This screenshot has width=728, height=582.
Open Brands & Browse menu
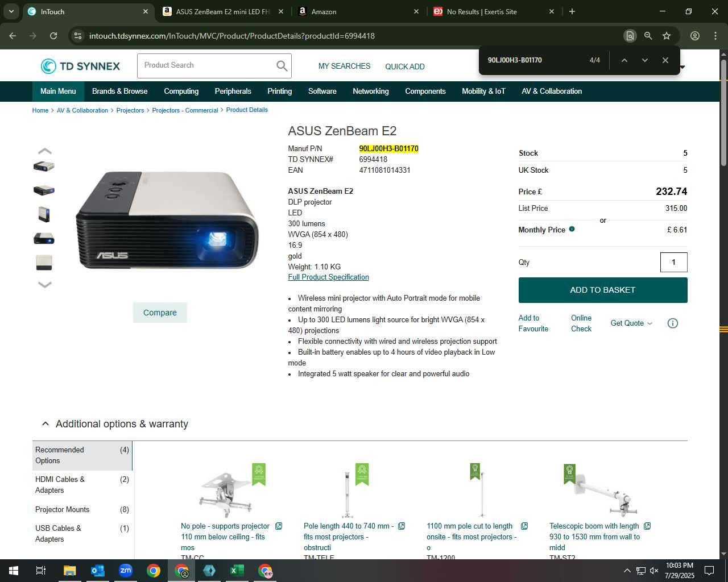coord(119,92)
